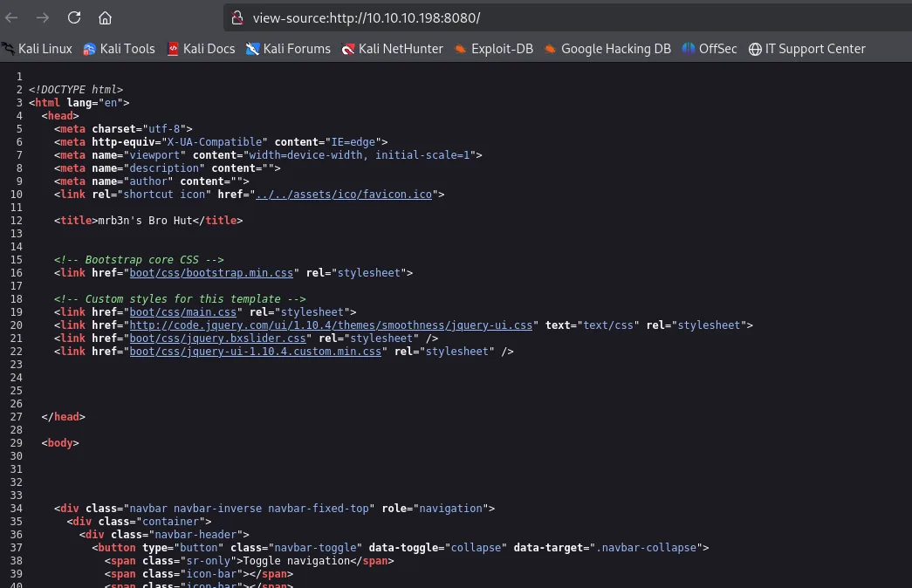This screenshot has width=912, height=588.
Task: Open the IT Support Center bookmark
Action: coord(807,49)
